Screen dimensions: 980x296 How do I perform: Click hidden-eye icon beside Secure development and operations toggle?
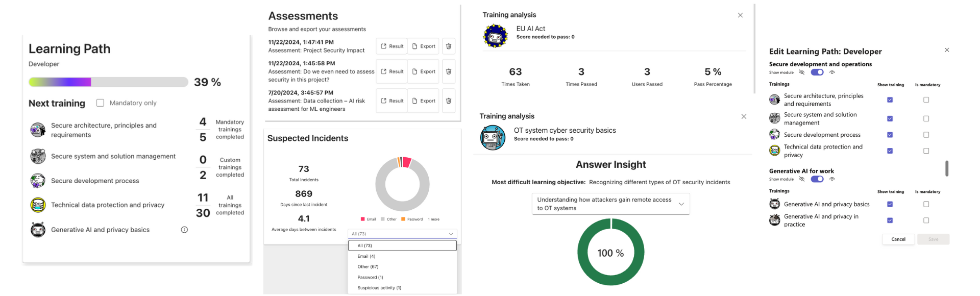pos(802,72)
